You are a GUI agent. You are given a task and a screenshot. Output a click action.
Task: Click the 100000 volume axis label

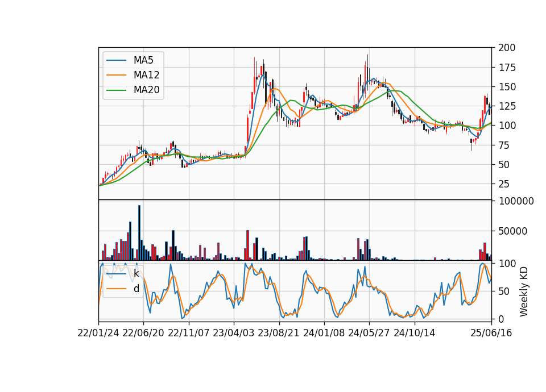point(516,201)
